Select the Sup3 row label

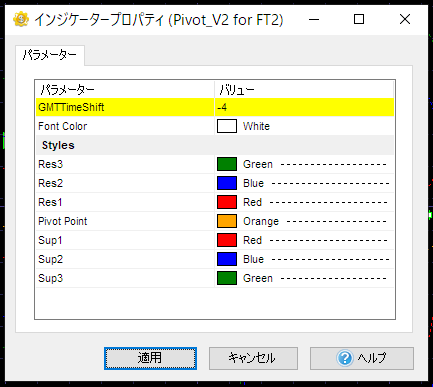click(50, 278)
